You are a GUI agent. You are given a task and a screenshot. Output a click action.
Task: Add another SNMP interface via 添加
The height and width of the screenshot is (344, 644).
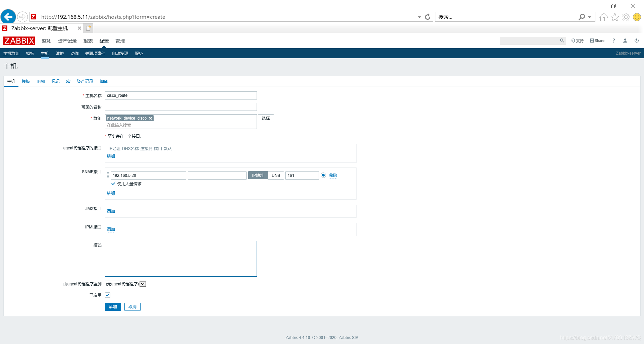(x=111, y=193)
